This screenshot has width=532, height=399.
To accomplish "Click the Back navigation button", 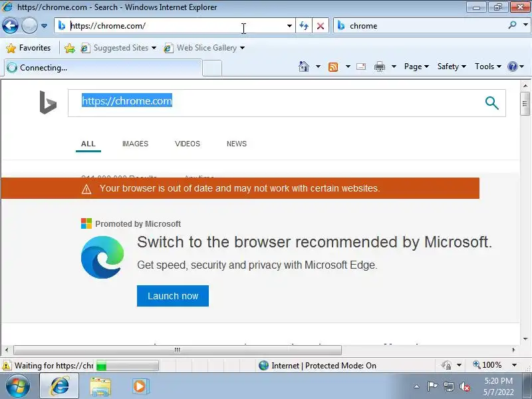I will (10, 26).
